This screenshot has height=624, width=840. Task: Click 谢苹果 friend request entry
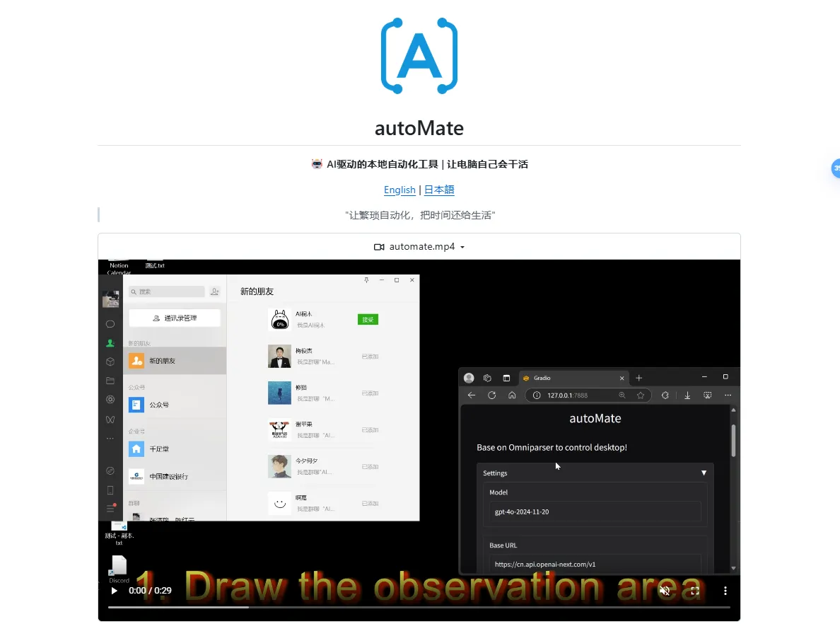point(323,430)
